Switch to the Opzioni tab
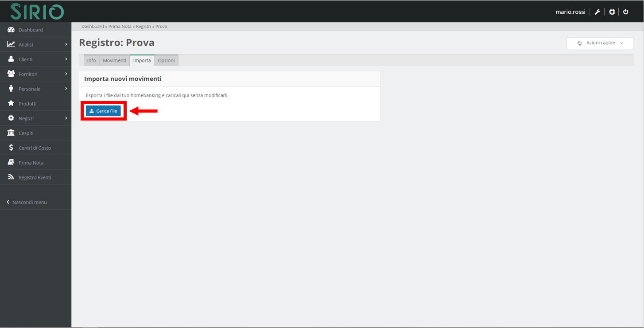Viewport: 644px width, 328px height. point(166,60)
